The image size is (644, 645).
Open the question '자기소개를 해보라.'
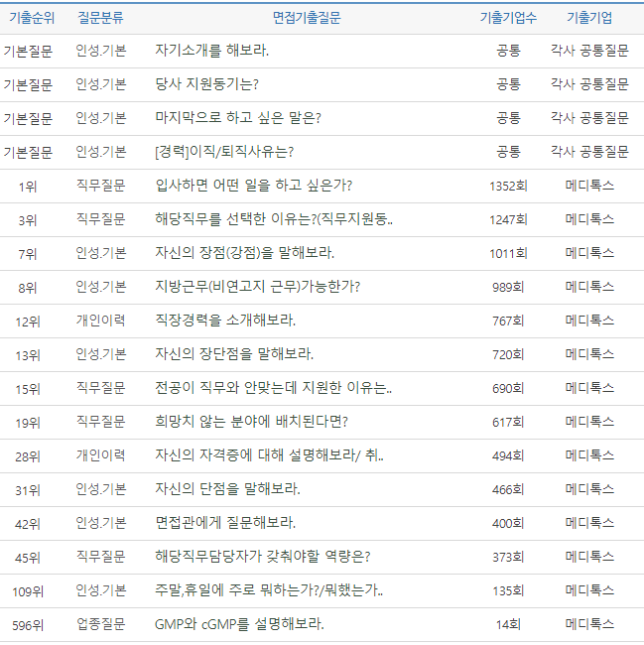212,51
